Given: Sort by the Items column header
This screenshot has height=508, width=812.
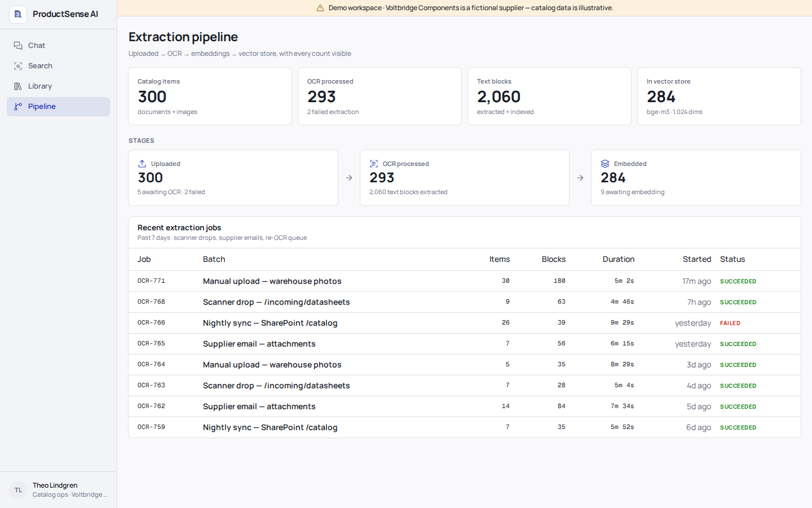Looking at the screenshot, I should click(x=500, y=260).
